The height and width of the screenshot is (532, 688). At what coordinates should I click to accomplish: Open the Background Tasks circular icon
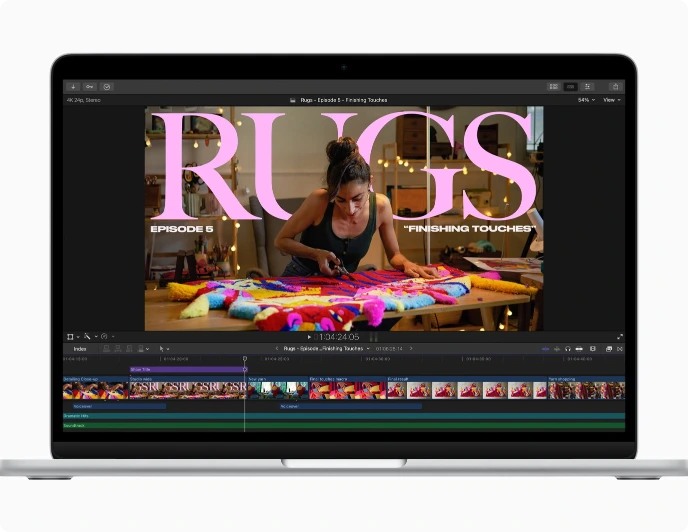point(107,87)
